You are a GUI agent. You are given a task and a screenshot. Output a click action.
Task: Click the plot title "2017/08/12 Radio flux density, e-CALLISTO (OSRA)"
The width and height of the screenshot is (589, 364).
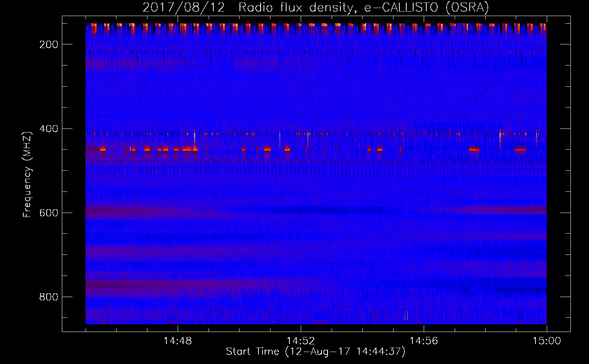click(316, 7)
